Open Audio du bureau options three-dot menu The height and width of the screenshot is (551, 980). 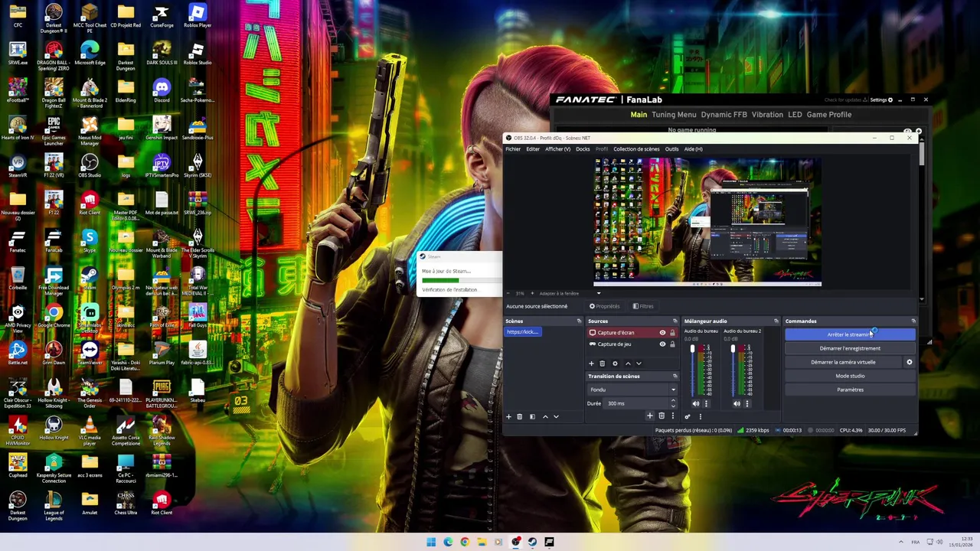(x=706, y=403)
